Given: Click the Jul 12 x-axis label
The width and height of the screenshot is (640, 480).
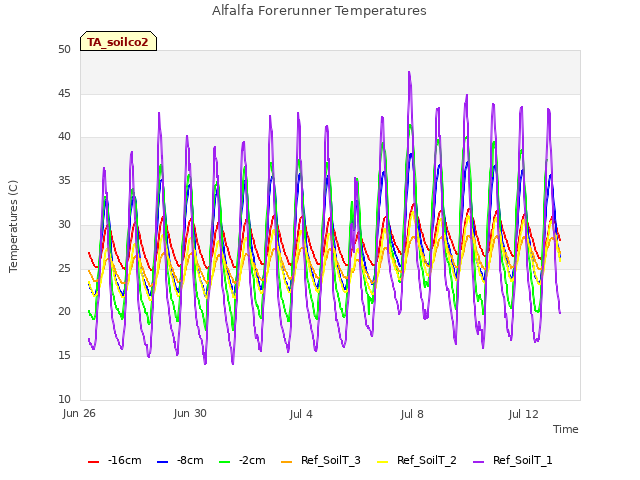Looking at the screenshot, I should [x=524, y=414].
